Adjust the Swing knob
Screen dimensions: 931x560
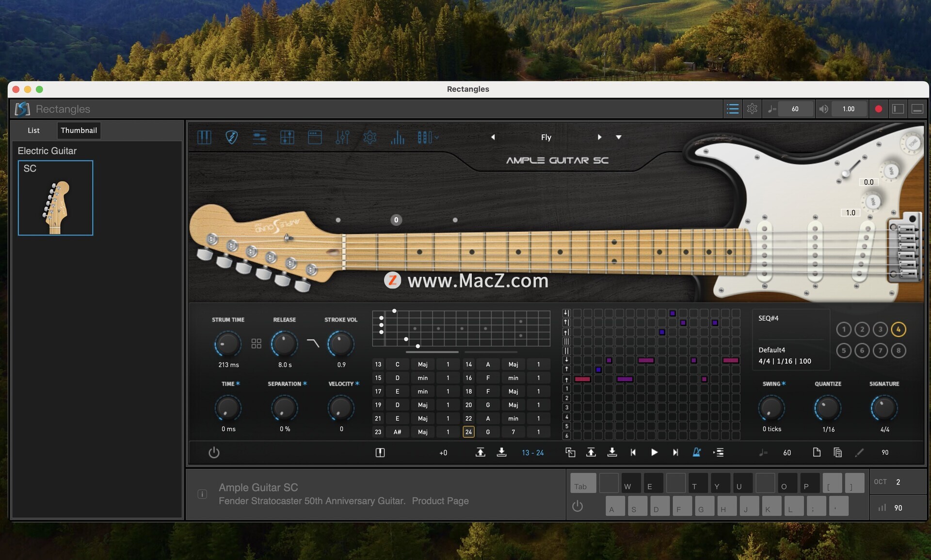(771, 408)
